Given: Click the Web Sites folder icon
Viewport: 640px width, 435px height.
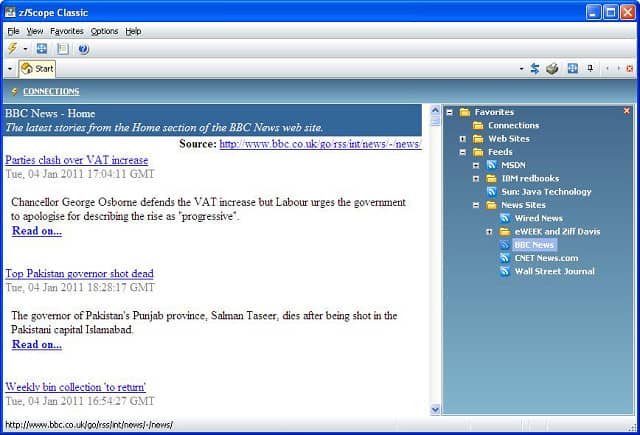Looking at the screenshot, I should (x=478, y=139).
